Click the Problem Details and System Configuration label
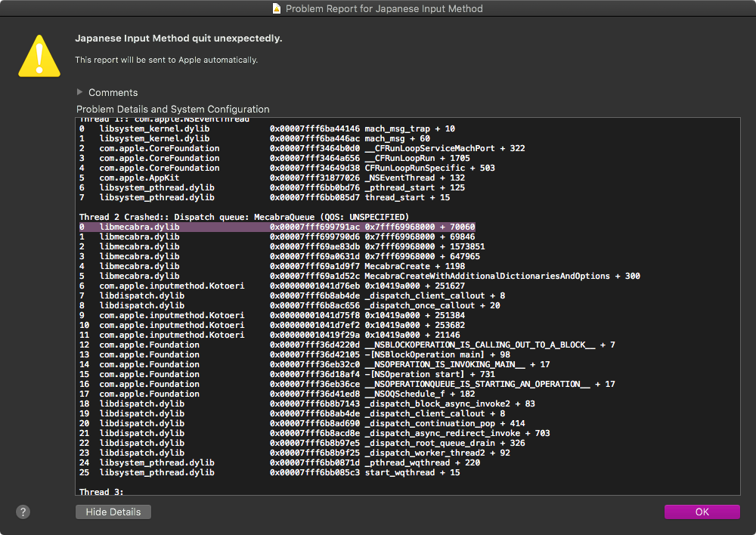This screenshot has width=756, height=535. coord(173,109)
